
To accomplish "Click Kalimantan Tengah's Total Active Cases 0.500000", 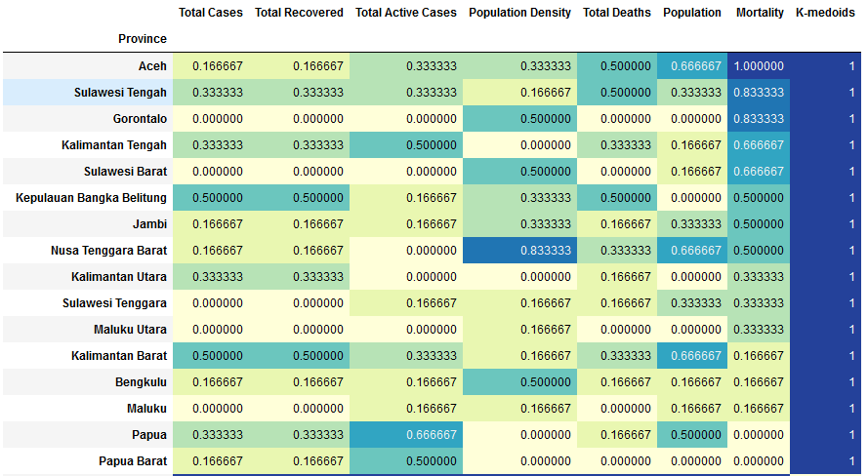I will 406,145.
